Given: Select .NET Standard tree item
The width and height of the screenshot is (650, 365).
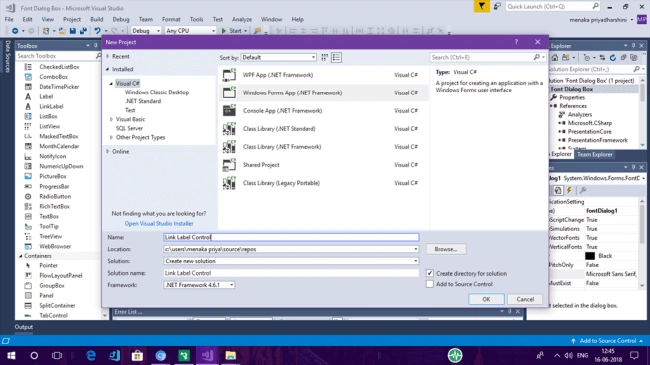Looking at the screenshot, I should coord(143,101).
